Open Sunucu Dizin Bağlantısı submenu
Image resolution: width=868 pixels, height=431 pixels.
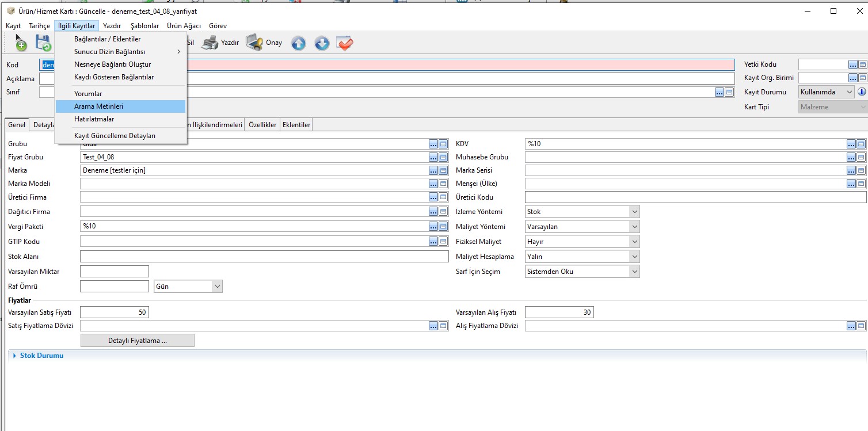[109, 52]
